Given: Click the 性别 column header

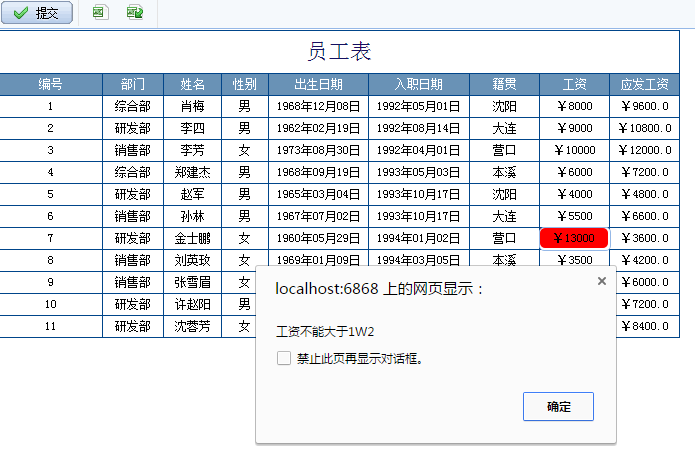Looking at the screenshot, I should click(x=245, y=84).
